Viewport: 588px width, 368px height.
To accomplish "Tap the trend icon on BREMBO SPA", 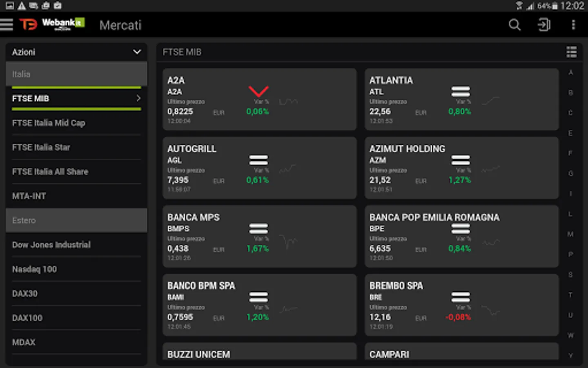I will (461, 297).
